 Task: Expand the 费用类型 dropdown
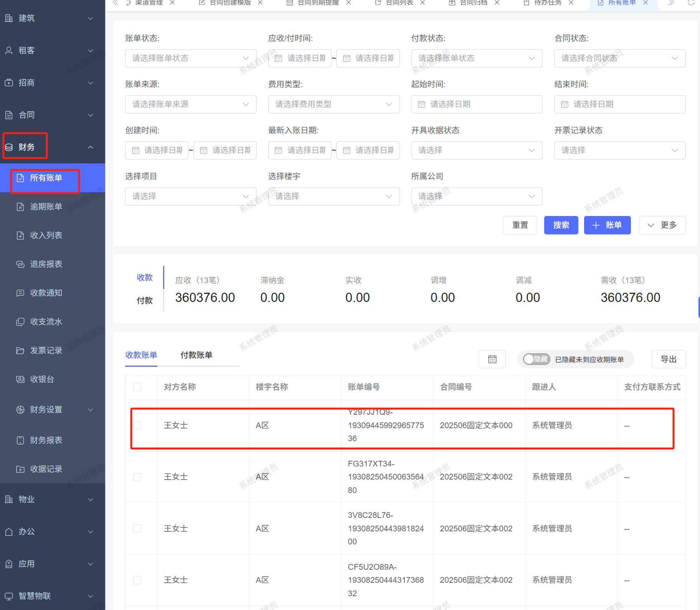pos(333,104)
